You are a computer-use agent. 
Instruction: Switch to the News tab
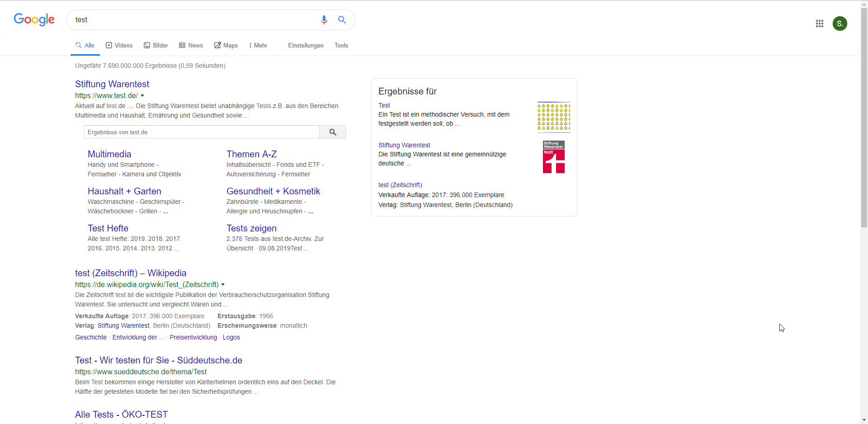[x=191, y=45]
